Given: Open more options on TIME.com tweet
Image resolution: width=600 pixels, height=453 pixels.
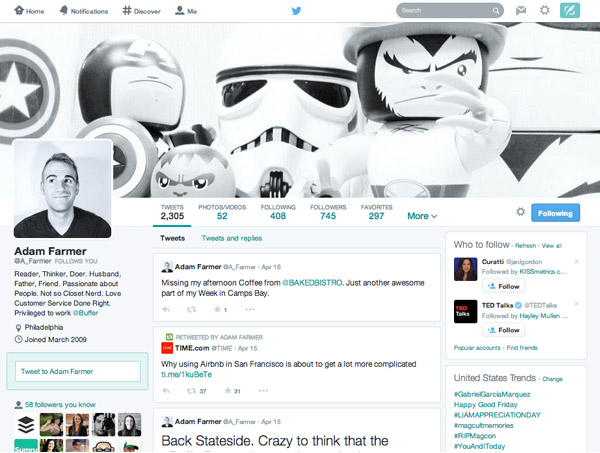Looking at the screenshot, I should click(x=263, y=391).
